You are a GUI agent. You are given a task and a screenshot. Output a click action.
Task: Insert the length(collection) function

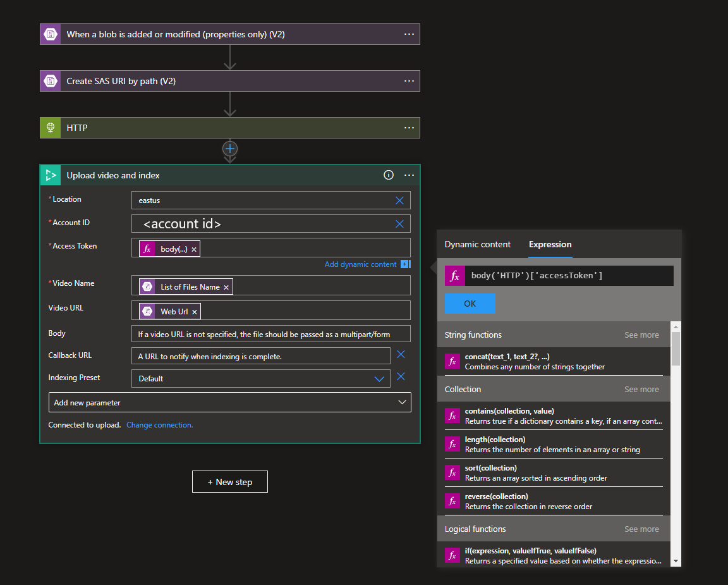point(554,444)
